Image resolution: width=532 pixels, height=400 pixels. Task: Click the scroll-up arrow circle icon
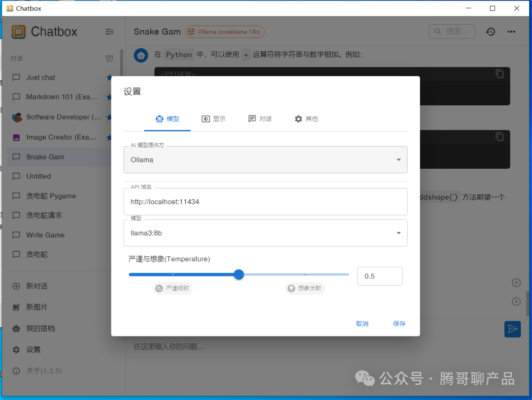[516, 282]
